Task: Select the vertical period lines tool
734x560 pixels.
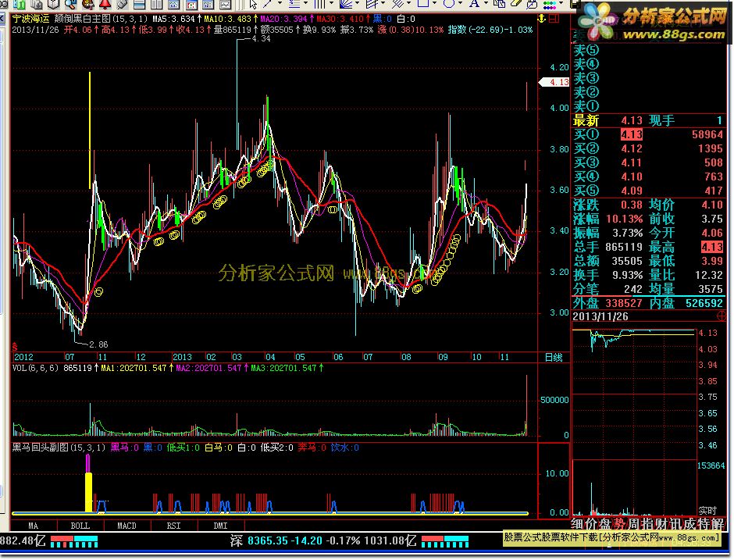Action: [x=319, y=4]
